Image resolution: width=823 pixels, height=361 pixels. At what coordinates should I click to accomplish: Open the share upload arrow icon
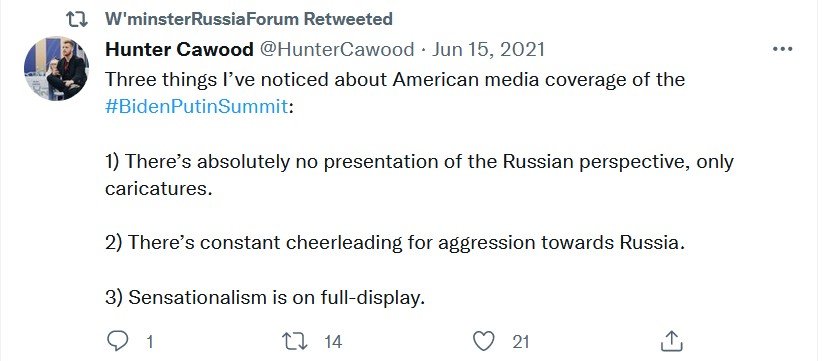(671, 341)
